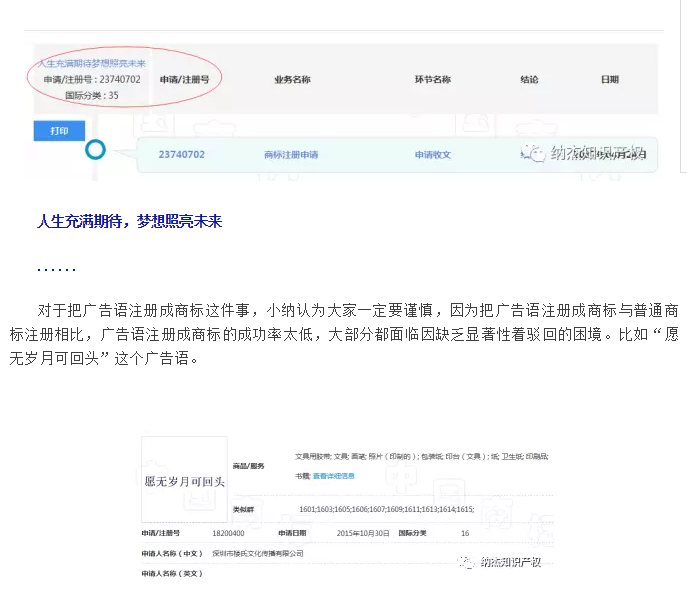Click the blue 打印 print button
This screenshot has width=687, height=610.
tap(59, 131)
